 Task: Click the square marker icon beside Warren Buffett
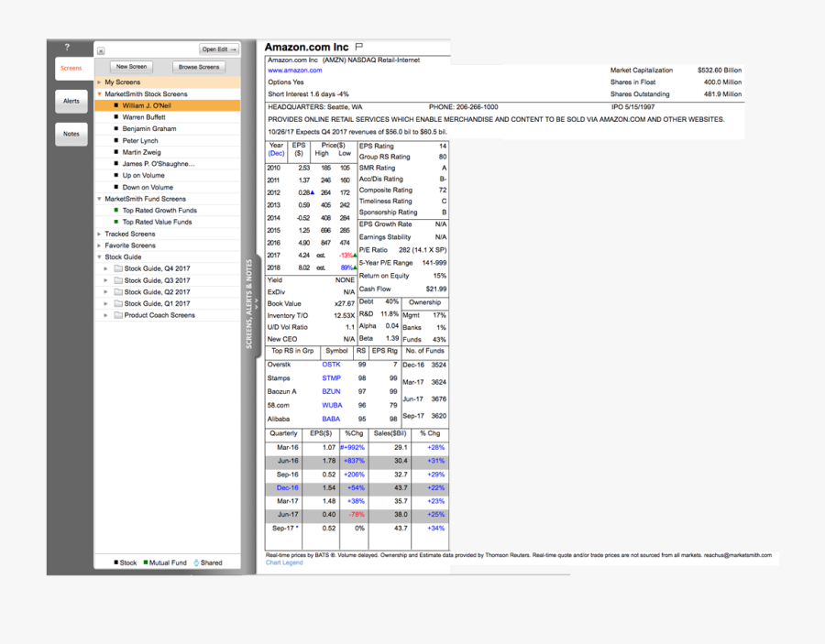pyautogui.click(x=115, y=117)
